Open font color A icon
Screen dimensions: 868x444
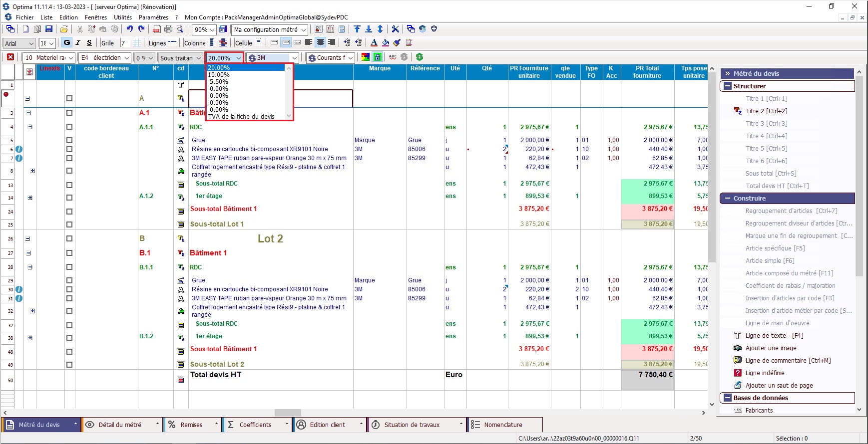pyautogui.click(x=374, y=43)
